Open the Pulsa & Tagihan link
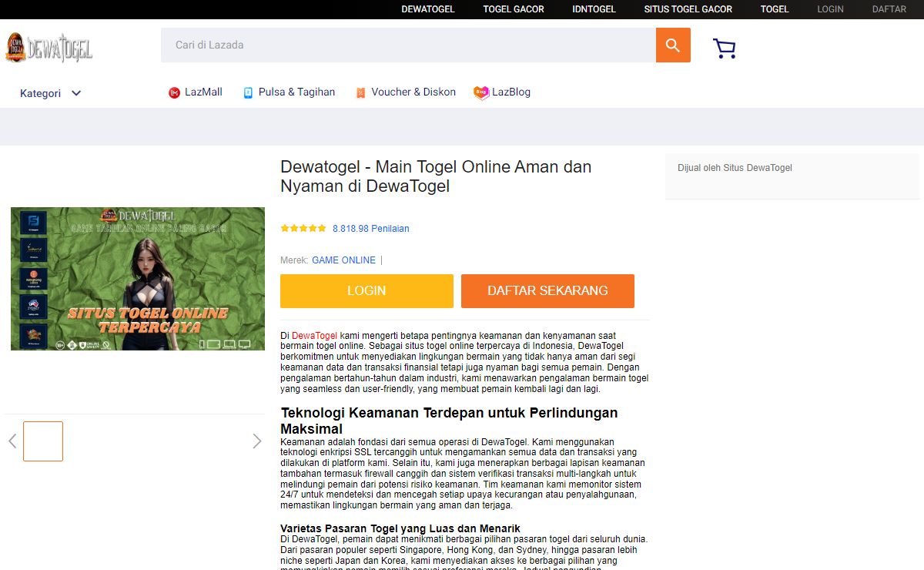924x570 pixels. click(296, 92)
